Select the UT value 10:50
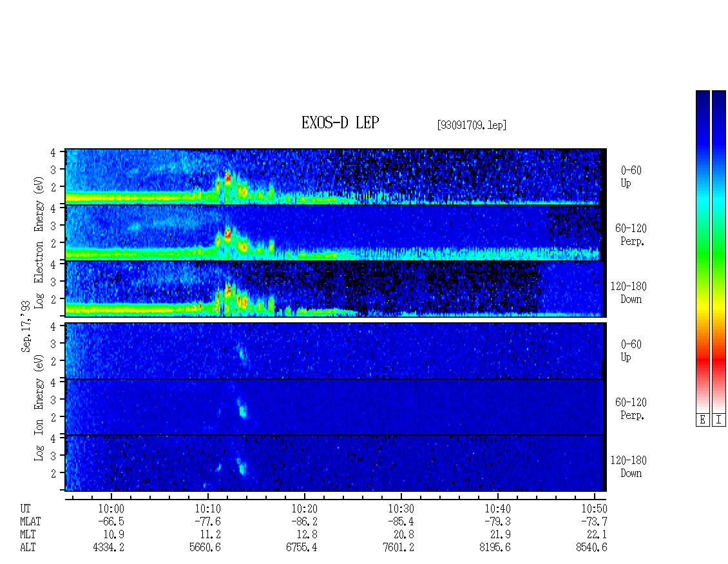This screenshot has width=728, height=564. tap(594, 509)
